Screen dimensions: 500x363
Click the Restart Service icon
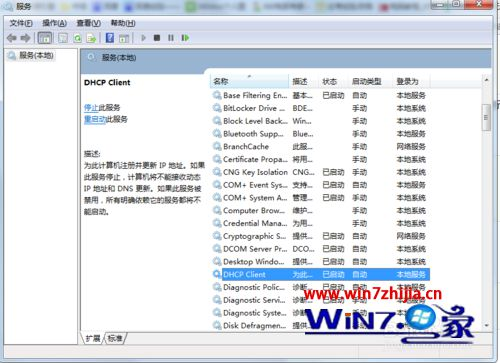tap(185, 38)
